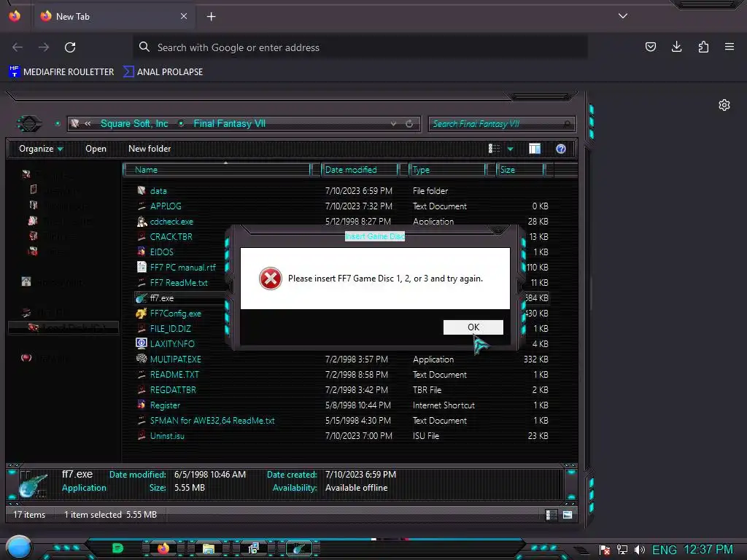747x560 pixels.
Task: Select the Register internet shortcut icon
Action: (142, 405)
